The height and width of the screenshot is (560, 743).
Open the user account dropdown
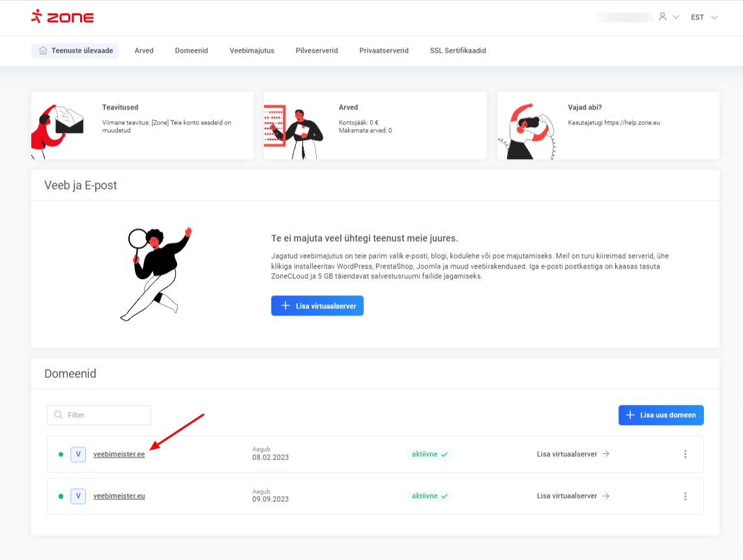(668, 17)
